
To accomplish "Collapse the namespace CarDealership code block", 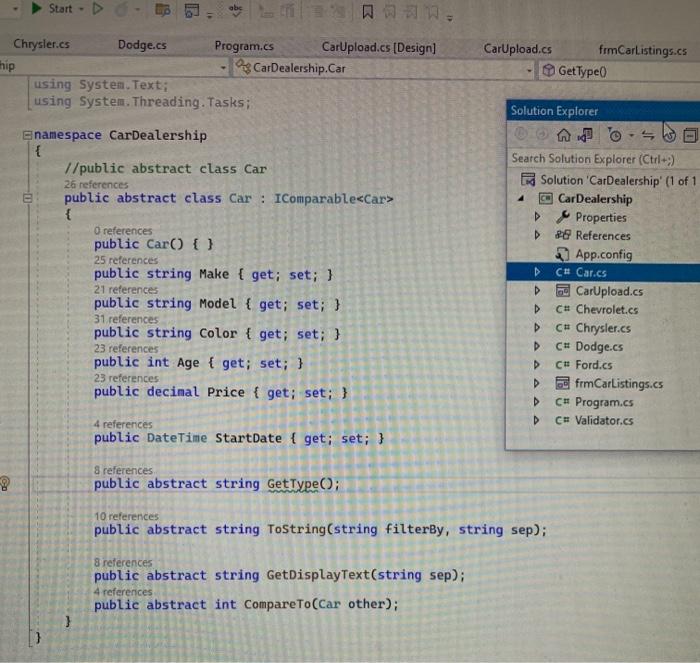I will tap(27, 135).
